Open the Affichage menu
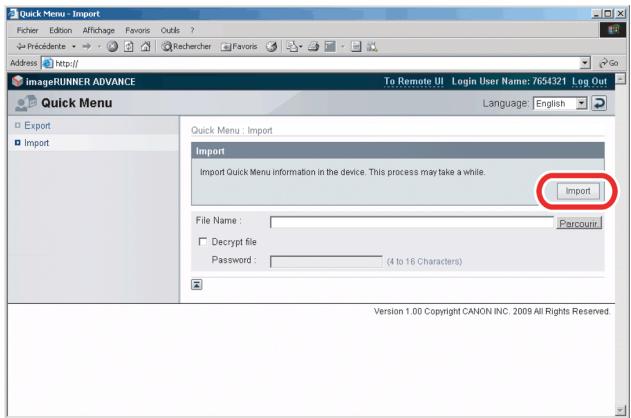 coord(99,30)
